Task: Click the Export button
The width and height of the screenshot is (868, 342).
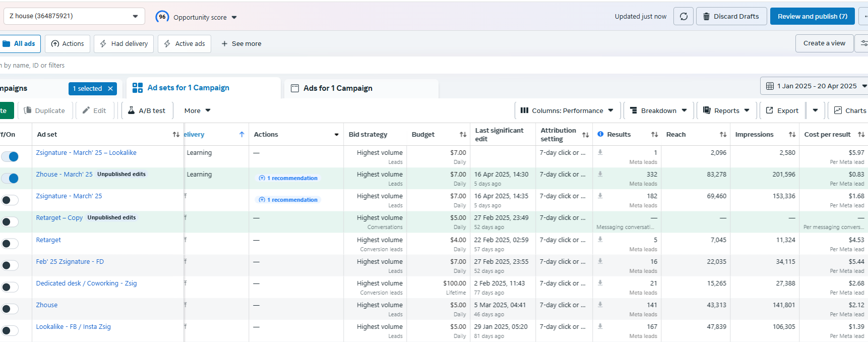Action: (782, 110)
